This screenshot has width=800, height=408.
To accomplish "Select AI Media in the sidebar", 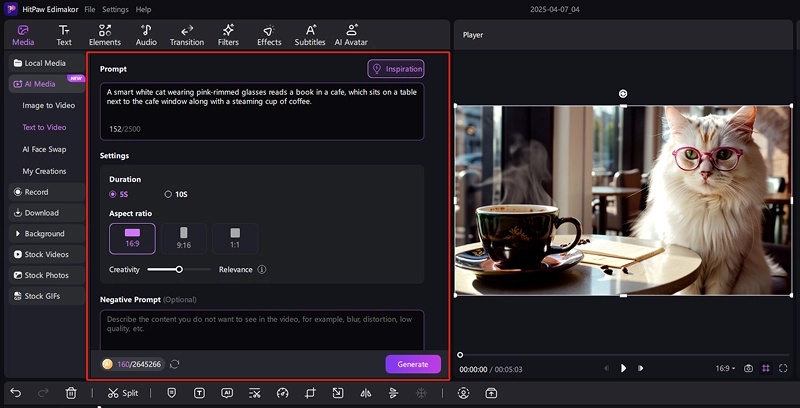I will pos(46,84).
